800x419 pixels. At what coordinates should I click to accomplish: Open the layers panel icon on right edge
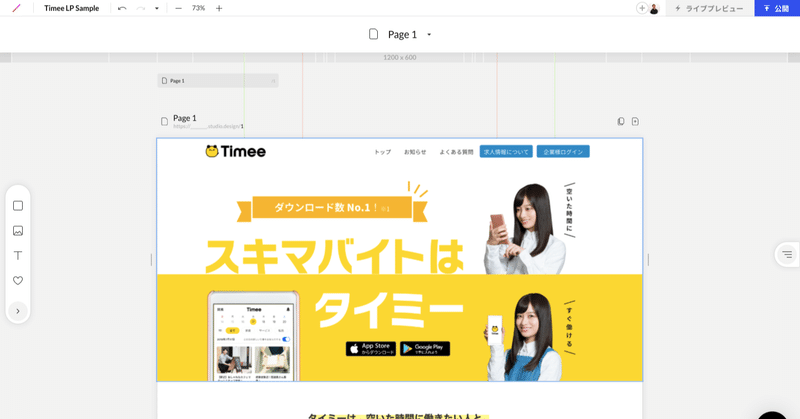[x=787, y=254]
